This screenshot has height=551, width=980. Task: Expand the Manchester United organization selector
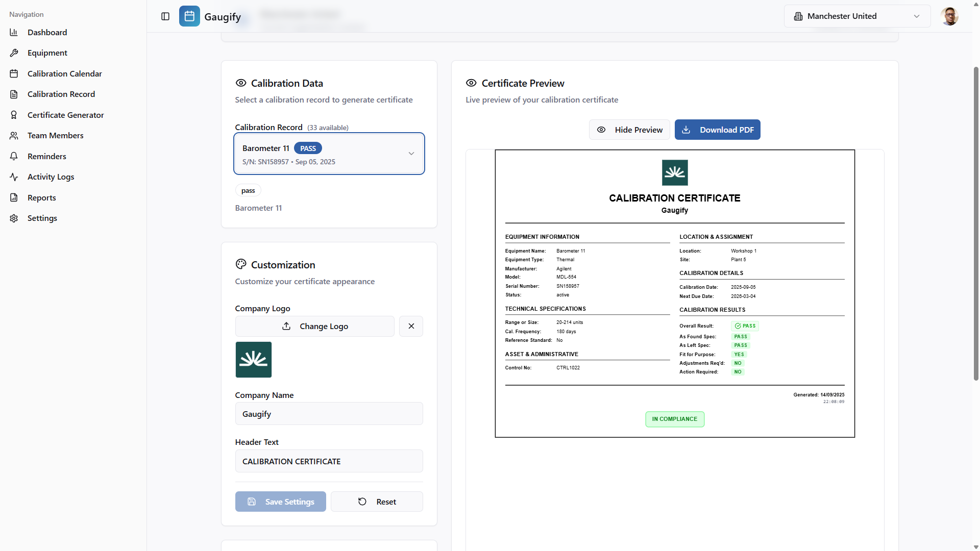pyautogui.click(x=857, y=16)
